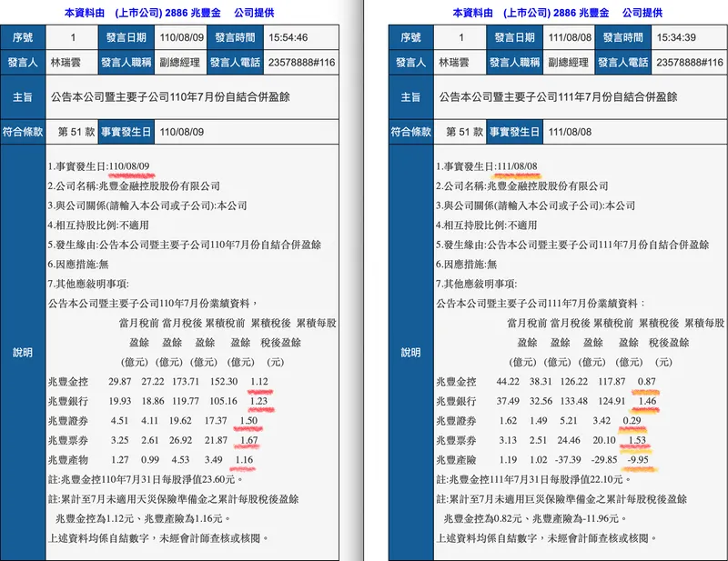Image resolution: width=728 pixels, height=561 pixels.
Task: Select the EPS value 0.29
Action: [632, 420]
